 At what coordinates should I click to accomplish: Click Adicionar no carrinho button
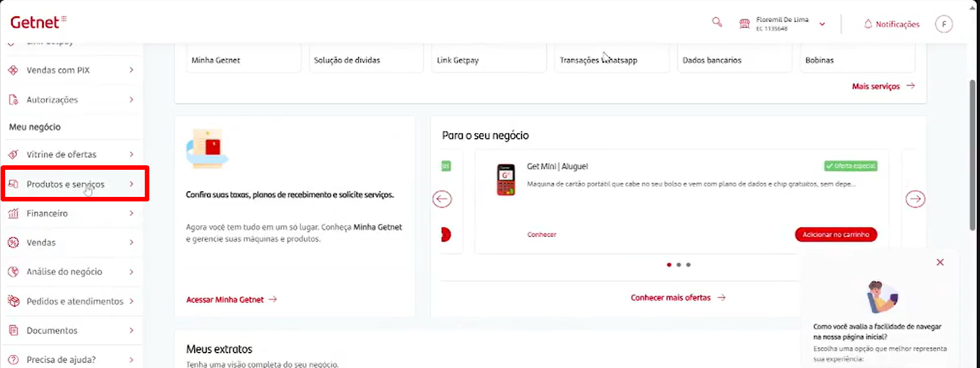836,234
